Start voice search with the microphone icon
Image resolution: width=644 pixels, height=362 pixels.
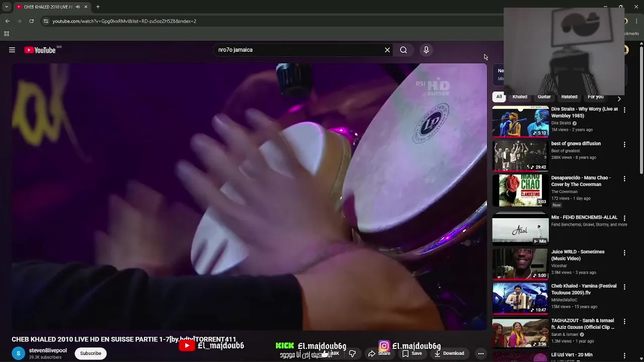(x=426, y=50)
